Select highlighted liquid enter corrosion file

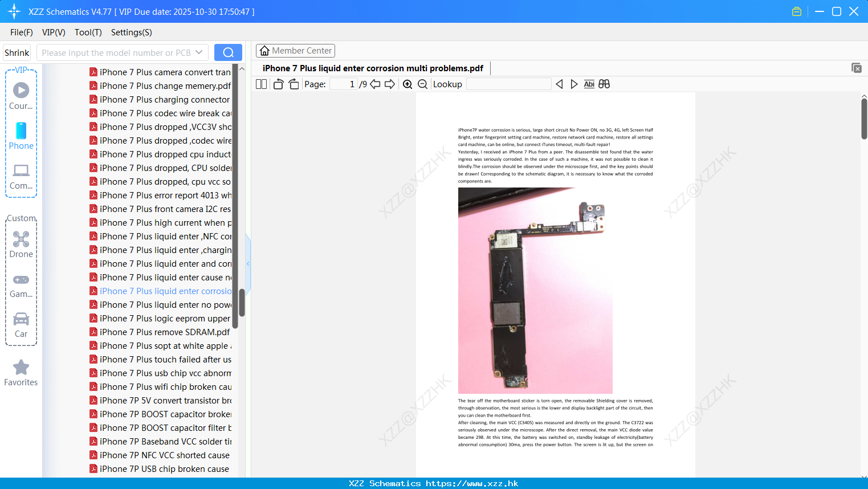(160, 291)
